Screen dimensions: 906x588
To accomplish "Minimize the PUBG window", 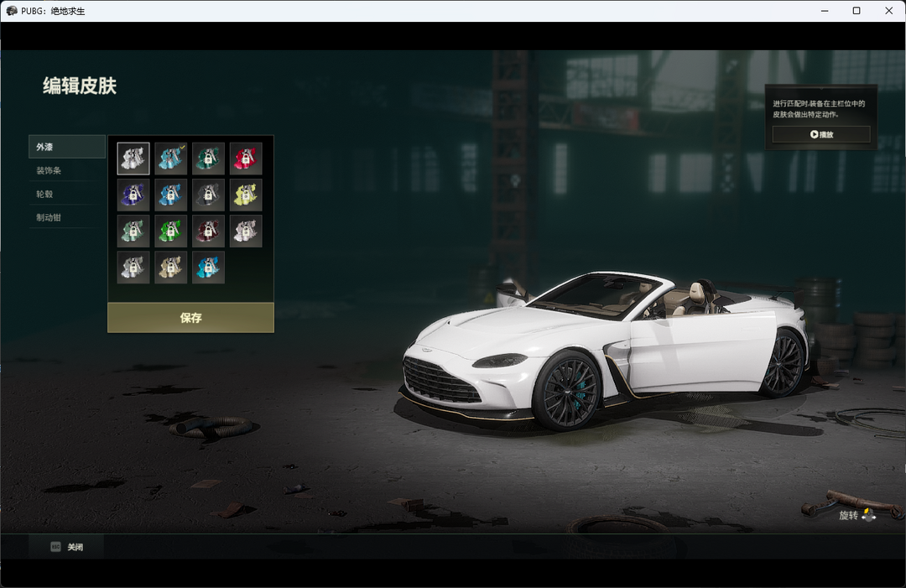I will [x=825, y=11].
